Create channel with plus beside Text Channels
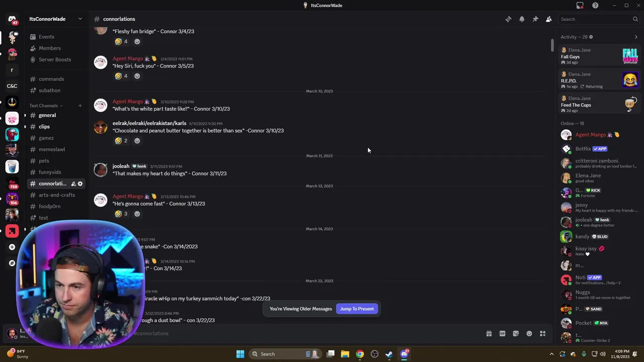The height and width of the screenshot is (362, 644). pyautogui.click(x=80, y=106)
